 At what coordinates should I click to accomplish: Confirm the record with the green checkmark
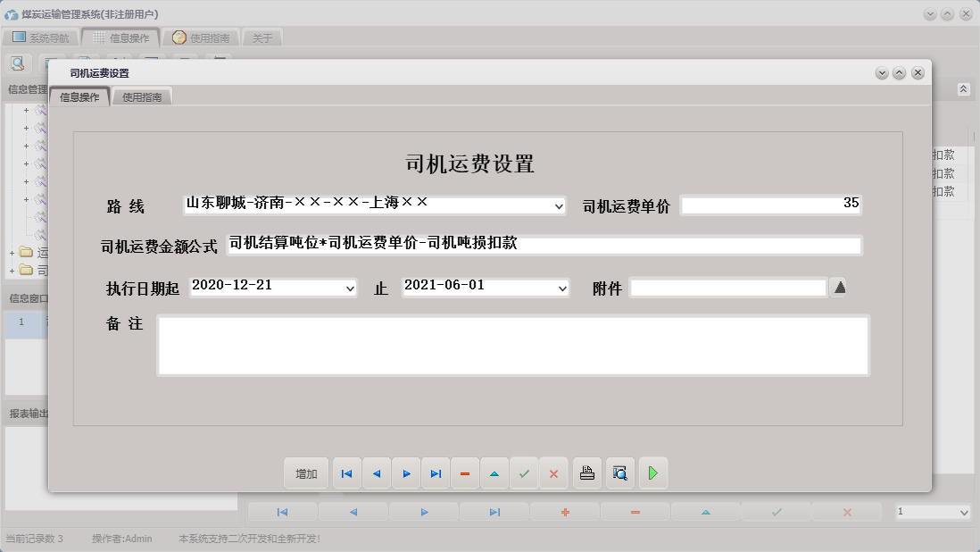(525, 473)
